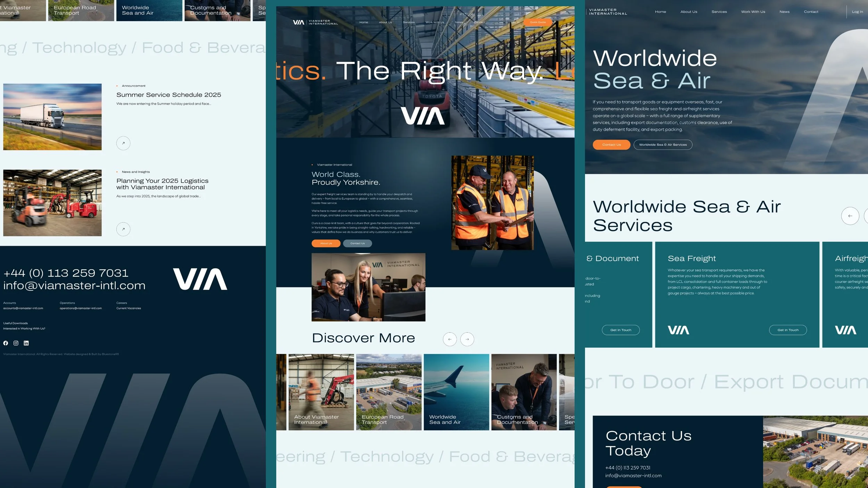Click the outlined Worldwide Sea & Air Services button
This screenshot has height=488, width=868.
[663, 145]
